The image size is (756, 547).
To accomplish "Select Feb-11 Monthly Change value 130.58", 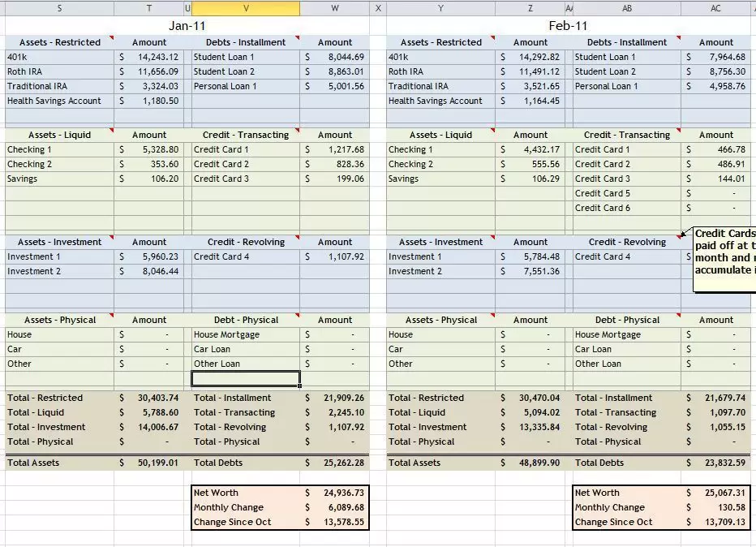I will pos(715,507).
